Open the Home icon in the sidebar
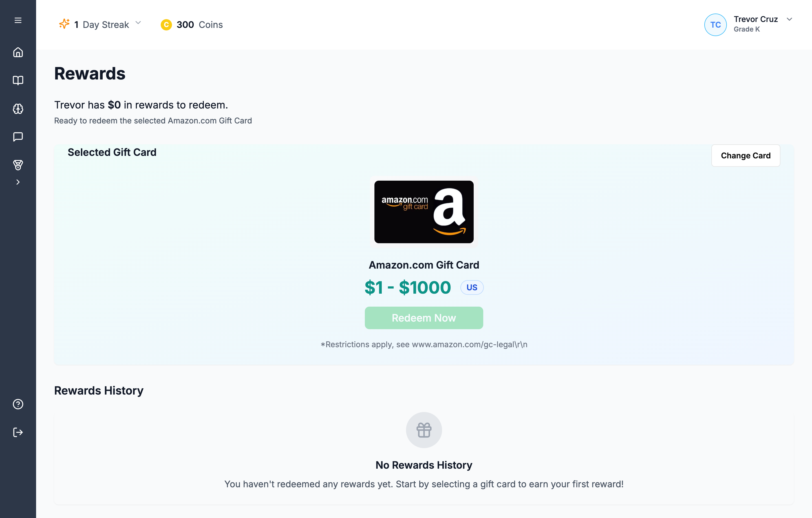 click(18, 52)
